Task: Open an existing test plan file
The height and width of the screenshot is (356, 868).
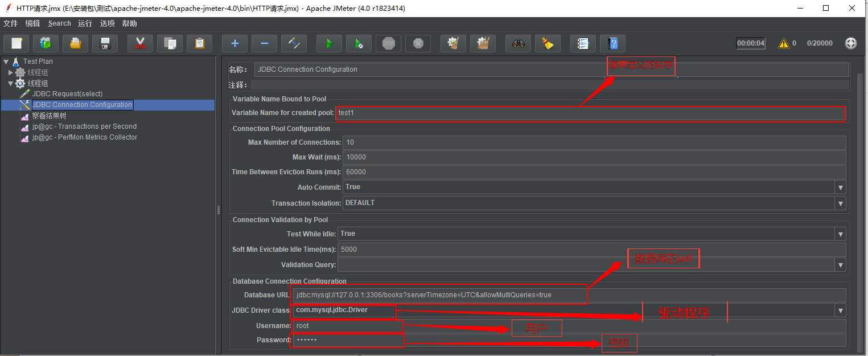Action: click(x=75, y=43)
